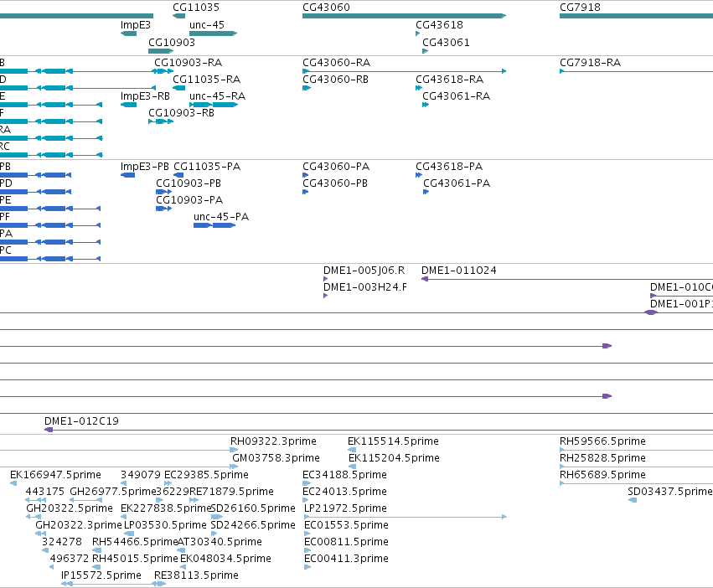The height and width of the screenshot is (588, 713).
Task: Click the CG10903 gene label
Action: (x=172, y=42)
